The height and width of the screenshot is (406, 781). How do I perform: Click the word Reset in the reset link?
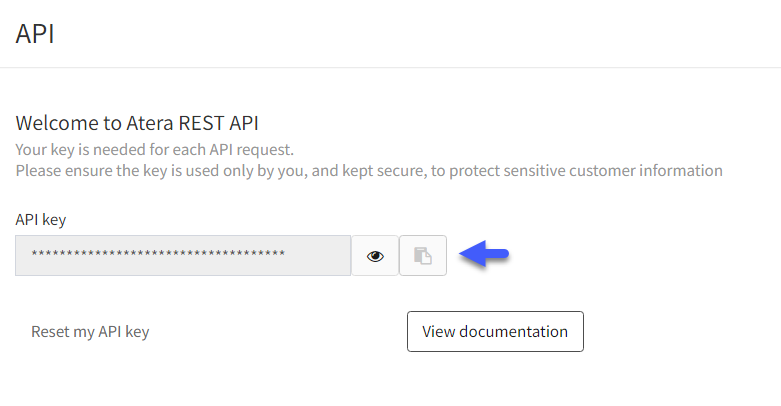pyautogui.click(x=47, y=332)
